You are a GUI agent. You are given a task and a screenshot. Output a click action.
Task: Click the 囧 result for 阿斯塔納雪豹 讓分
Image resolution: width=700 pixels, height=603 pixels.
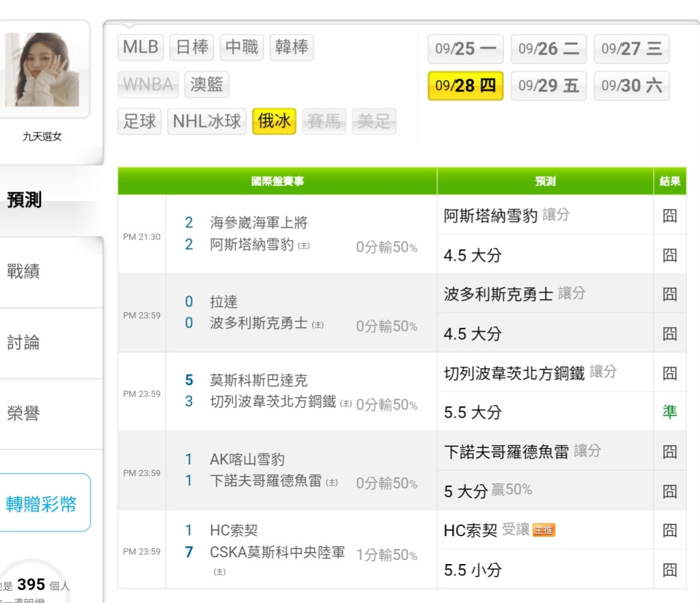670,215
